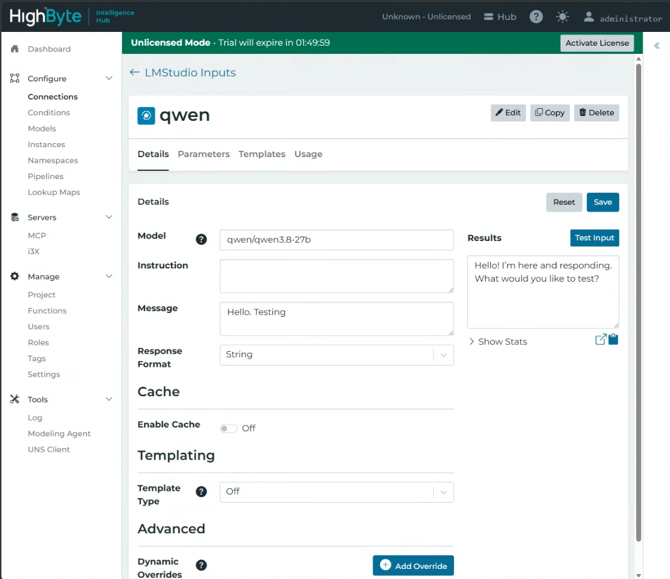Image resolution: width=670 pixels, height=579 pixels.
Task: Switch to the Templates tab
Action: [262, 154]
